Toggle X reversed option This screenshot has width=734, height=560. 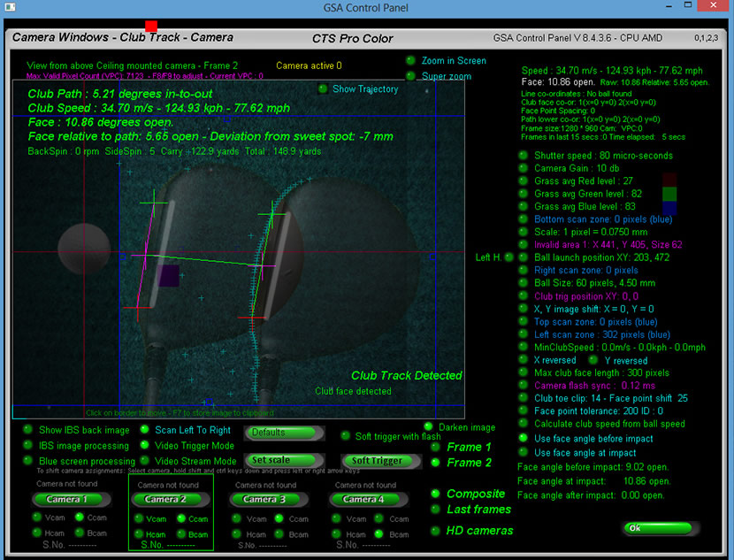tap(524, 359)
